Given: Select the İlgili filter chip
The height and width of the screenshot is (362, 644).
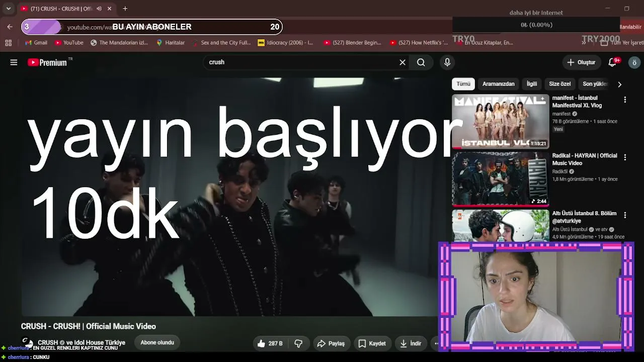Looking at the screenshot, I should coord(532,84).
